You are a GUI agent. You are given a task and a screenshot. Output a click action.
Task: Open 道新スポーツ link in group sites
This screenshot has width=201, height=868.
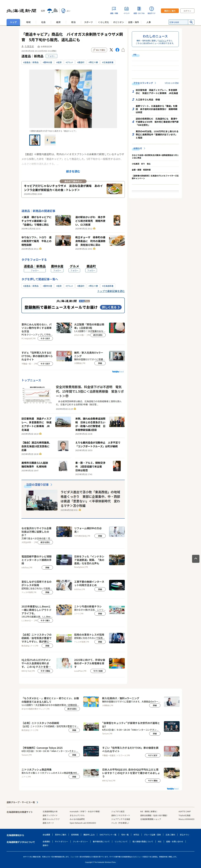pos(48,823)
